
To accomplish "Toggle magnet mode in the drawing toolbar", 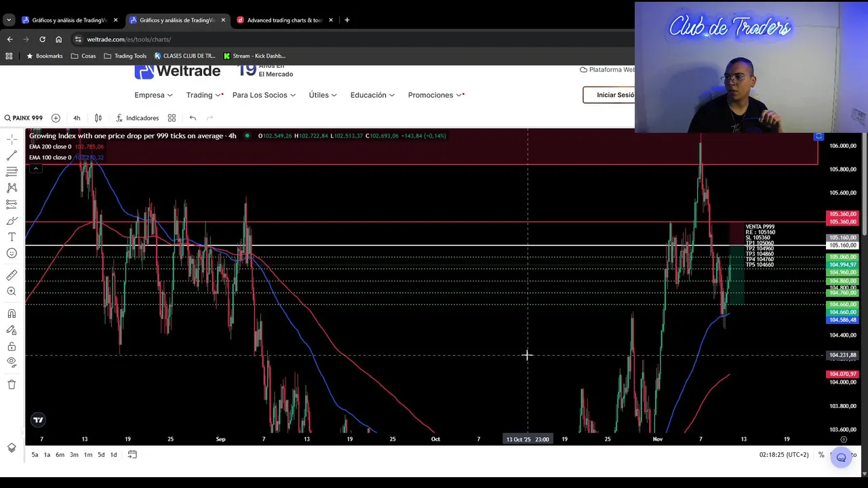I will click(x=12, y=314).
